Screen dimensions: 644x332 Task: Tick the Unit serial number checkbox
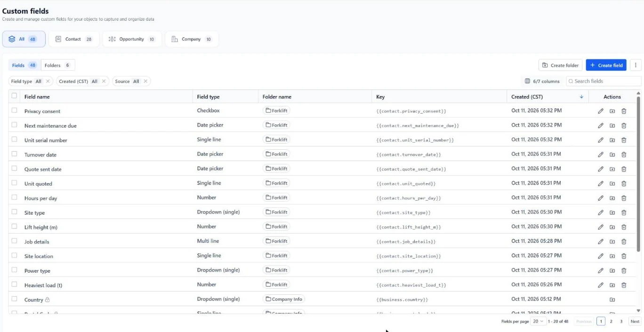(x=14, y=139)
